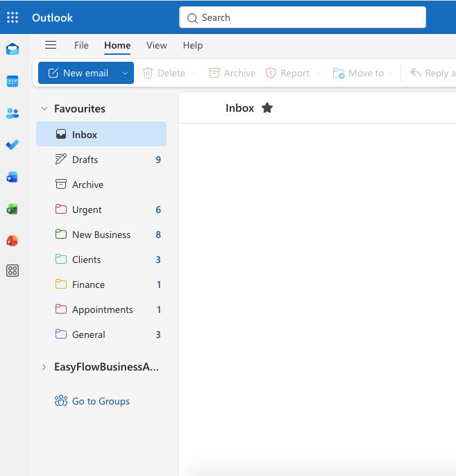Switch to the Home tab

[x=117, y=45]
